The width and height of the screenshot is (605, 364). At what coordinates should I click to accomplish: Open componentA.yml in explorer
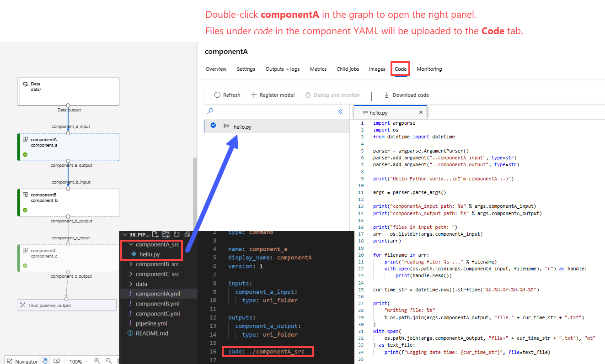pos(158,294)
